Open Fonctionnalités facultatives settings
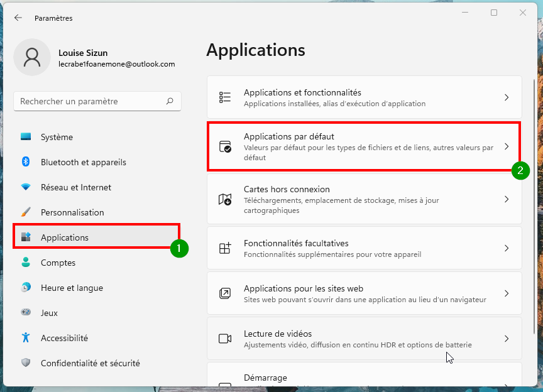Image resolution: width=543 pixels, height=392 pixels. tap(365, 248)
